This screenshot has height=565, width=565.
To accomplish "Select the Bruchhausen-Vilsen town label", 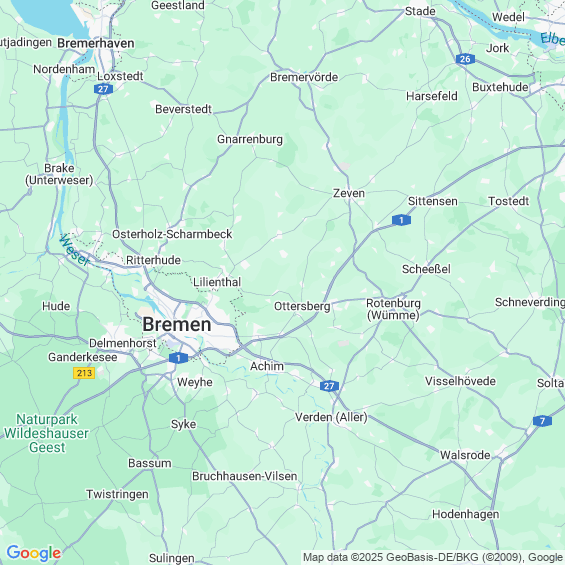I will (245, 476).
